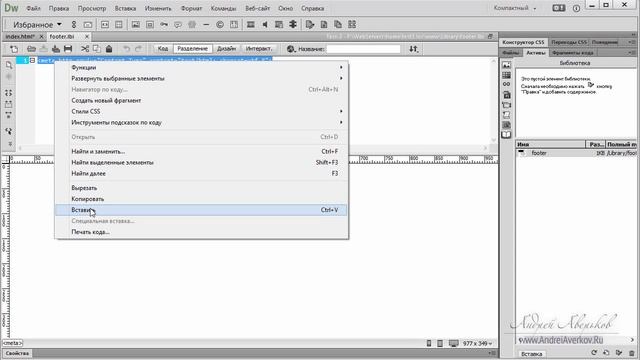Viewport: 640px width, 360px height.
Task: Open Активы panel group options menu
Action: click(x=632, y=53)
